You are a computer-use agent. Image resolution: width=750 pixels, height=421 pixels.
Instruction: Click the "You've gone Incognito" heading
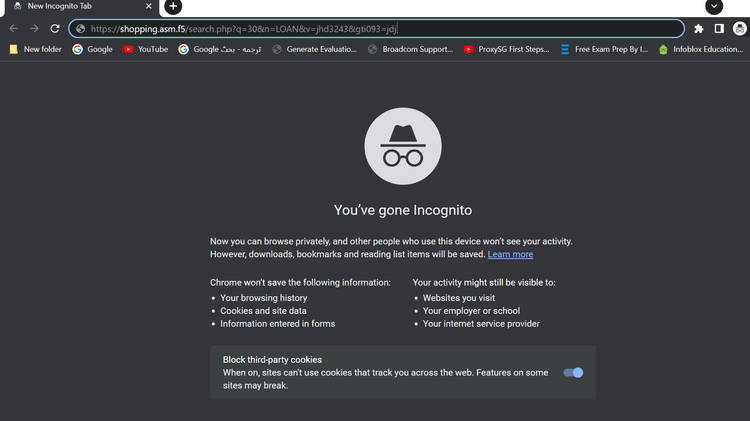(403, 210)
